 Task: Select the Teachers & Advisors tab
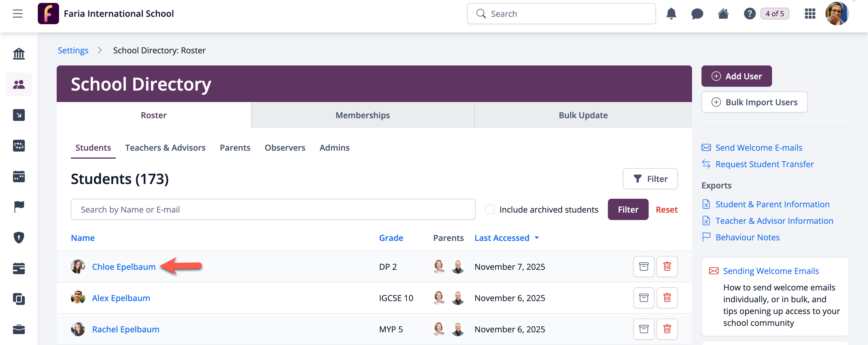[165, 148]
